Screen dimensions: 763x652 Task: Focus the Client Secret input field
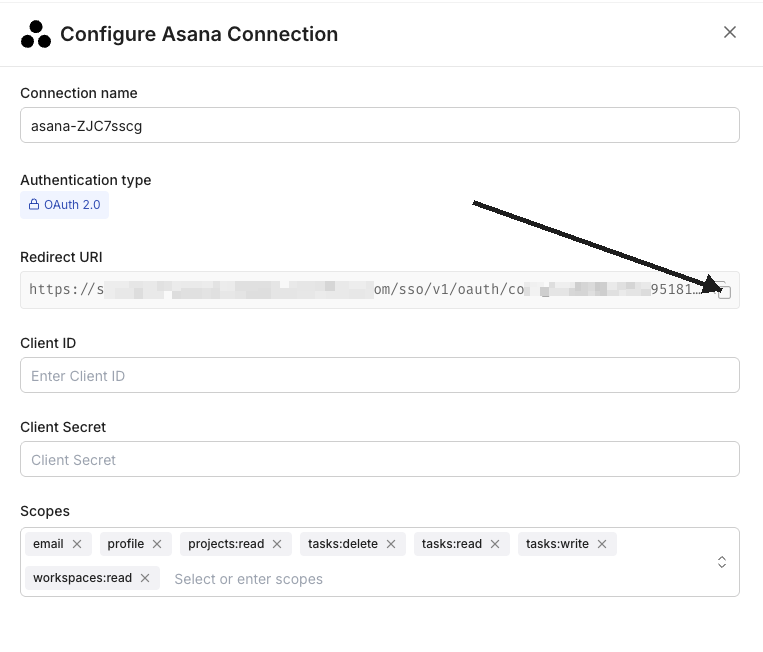(x=379, y=459)
